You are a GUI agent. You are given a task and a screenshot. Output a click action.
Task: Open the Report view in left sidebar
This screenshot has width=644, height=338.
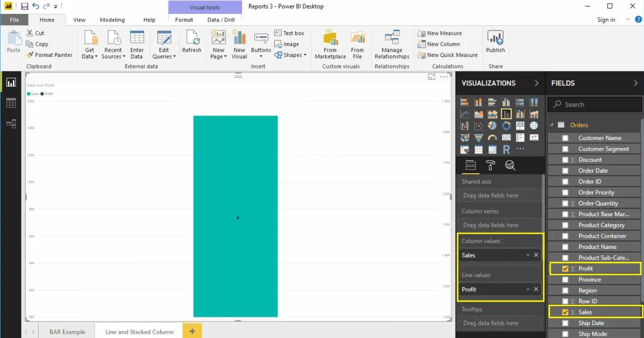click(11, 83)
